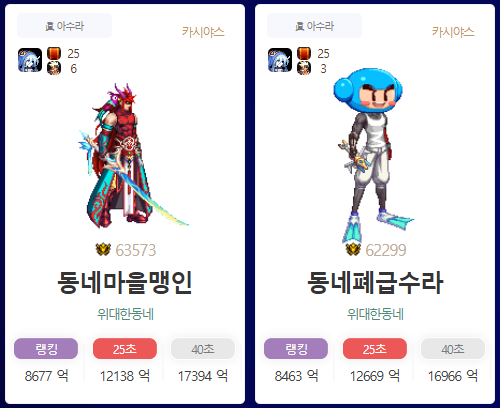This screenshot has height=408, width=500.
Task: Switch to 40초 tab on 동네마을맹인 card
Action: coord(203,349)
